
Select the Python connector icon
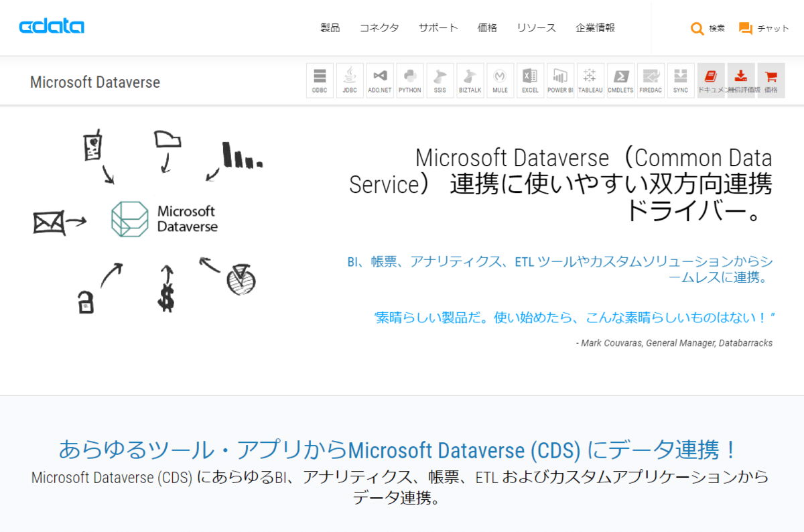tap(410, 80)
